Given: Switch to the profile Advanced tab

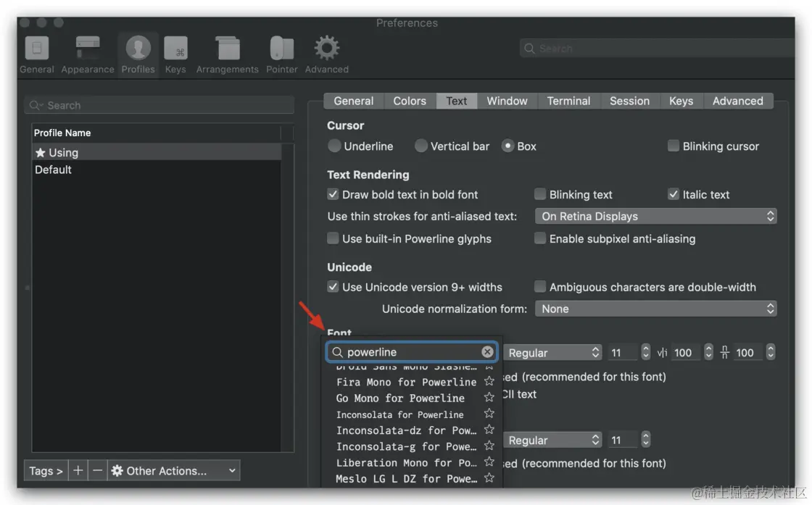Looking at the screenshot, I should coord(738,101).
